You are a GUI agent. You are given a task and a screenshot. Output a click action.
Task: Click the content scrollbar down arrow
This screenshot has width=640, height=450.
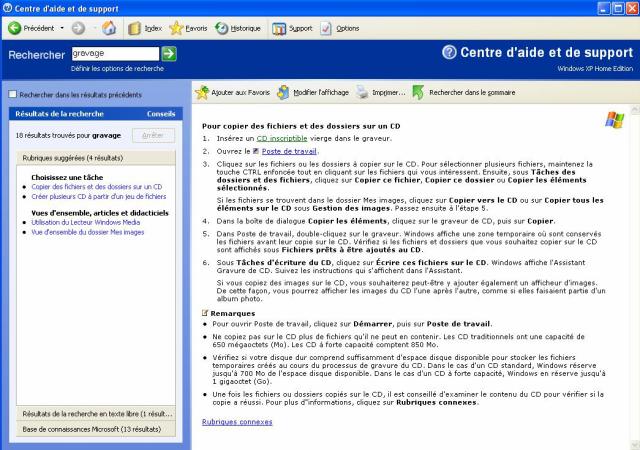pyautogui.click(x=635, y=445)
